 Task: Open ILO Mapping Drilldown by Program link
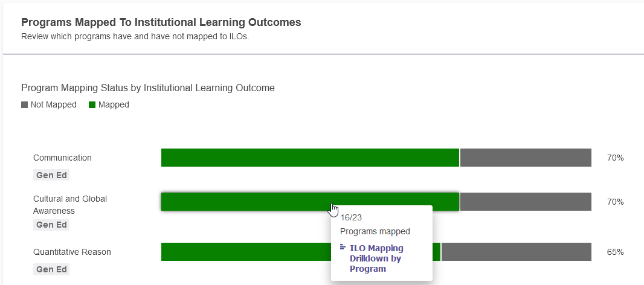coord(376,258)
